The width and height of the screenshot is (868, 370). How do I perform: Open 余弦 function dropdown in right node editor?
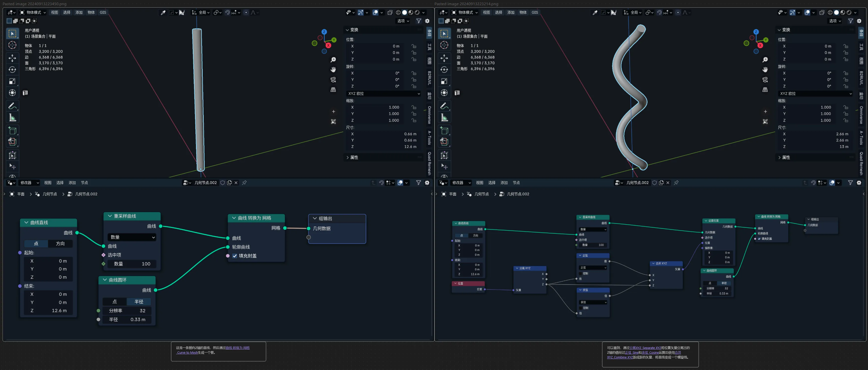click(593, 302)
